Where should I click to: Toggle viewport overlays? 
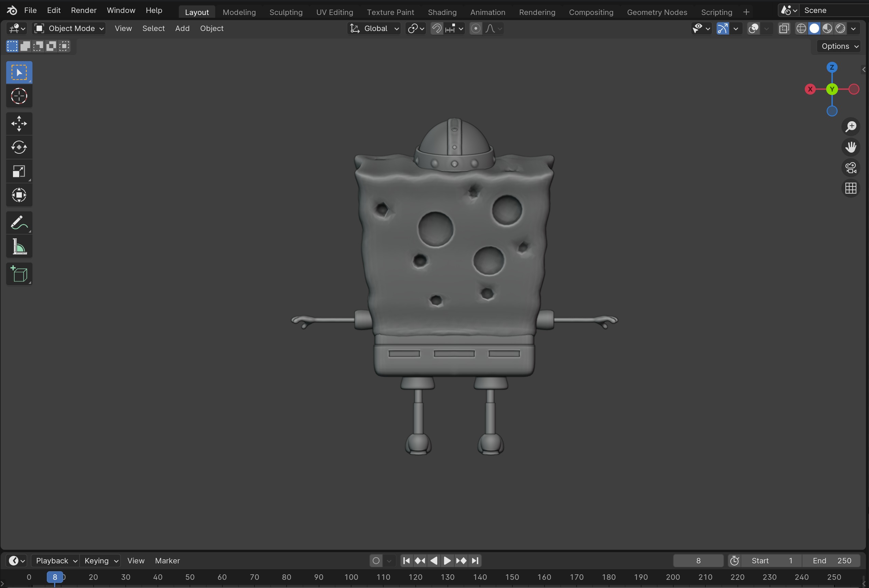pos(754,29)
